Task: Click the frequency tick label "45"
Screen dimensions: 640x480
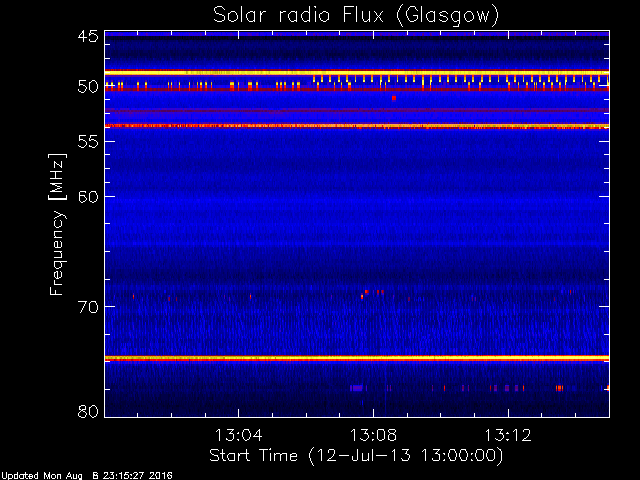Action: coord(88,36)
